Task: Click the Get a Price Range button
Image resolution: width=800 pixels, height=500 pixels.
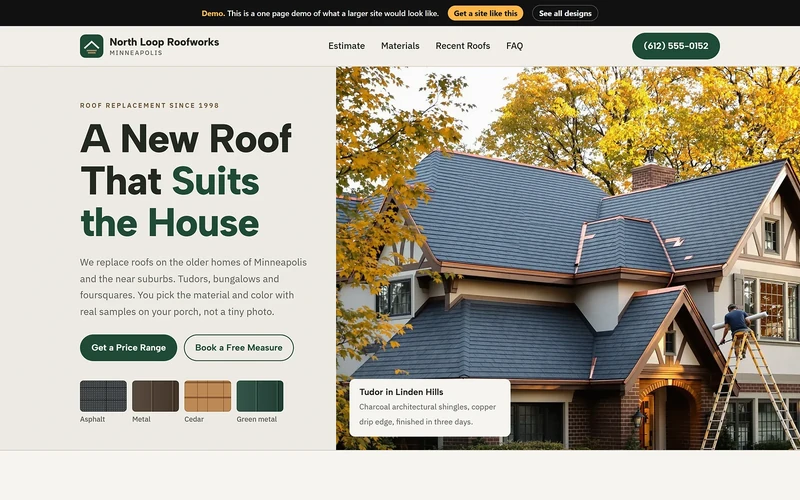Action: click(x=129, y=347)
